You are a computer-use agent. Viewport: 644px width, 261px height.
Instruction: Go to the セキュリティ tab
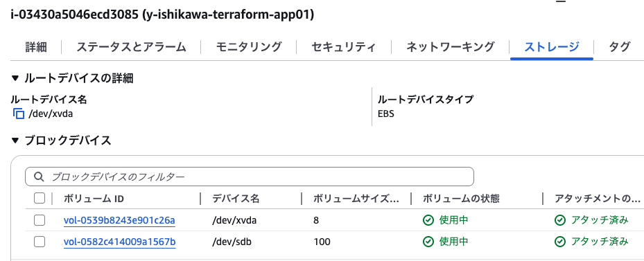343,47
